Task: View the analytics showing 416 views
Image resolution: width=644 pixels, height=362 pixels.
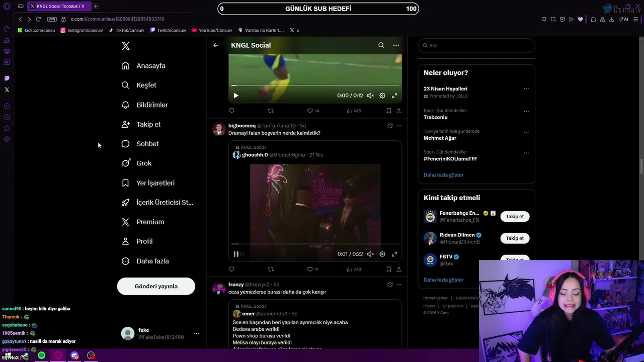Action: [354, 111]
